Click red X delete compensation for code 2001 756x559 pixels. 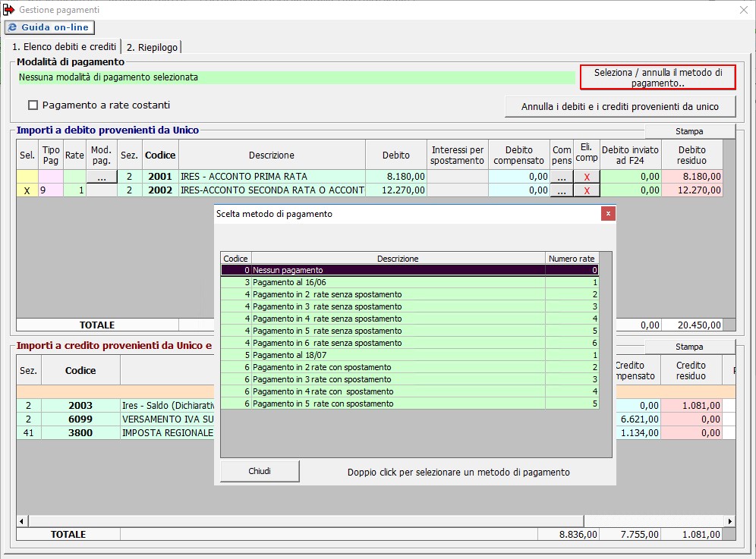coord(587,177)
